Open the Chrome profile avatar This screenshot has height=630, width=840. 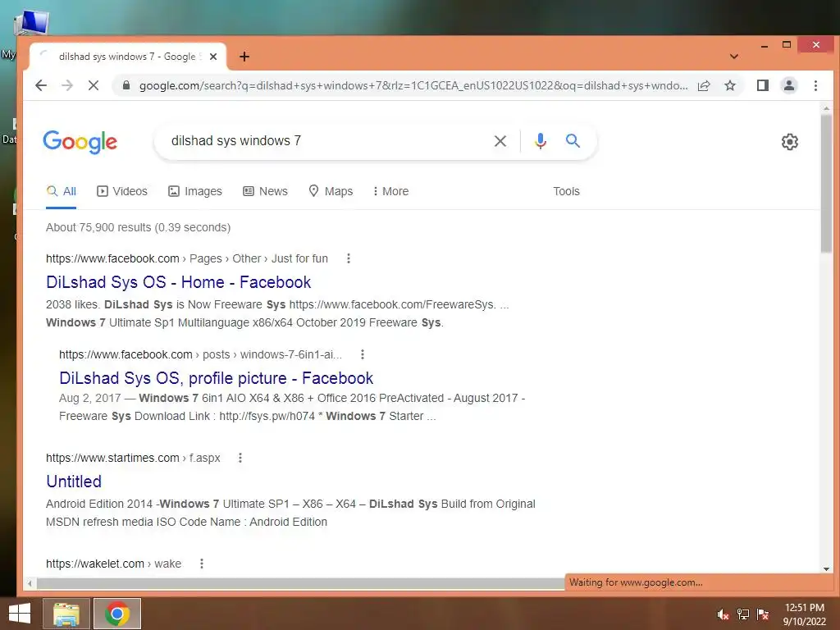(x=789, y=85)
